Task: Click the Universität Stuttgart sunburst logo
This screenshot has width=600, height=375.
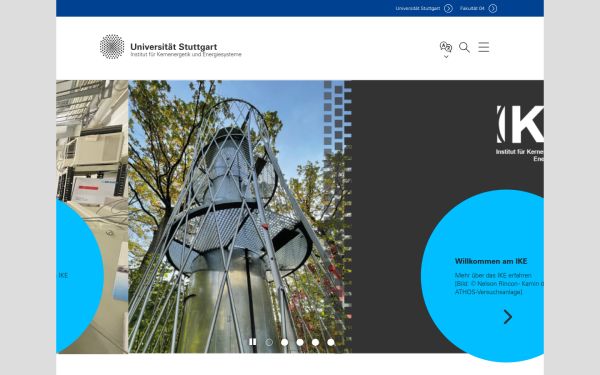Action: pos(112,47)
